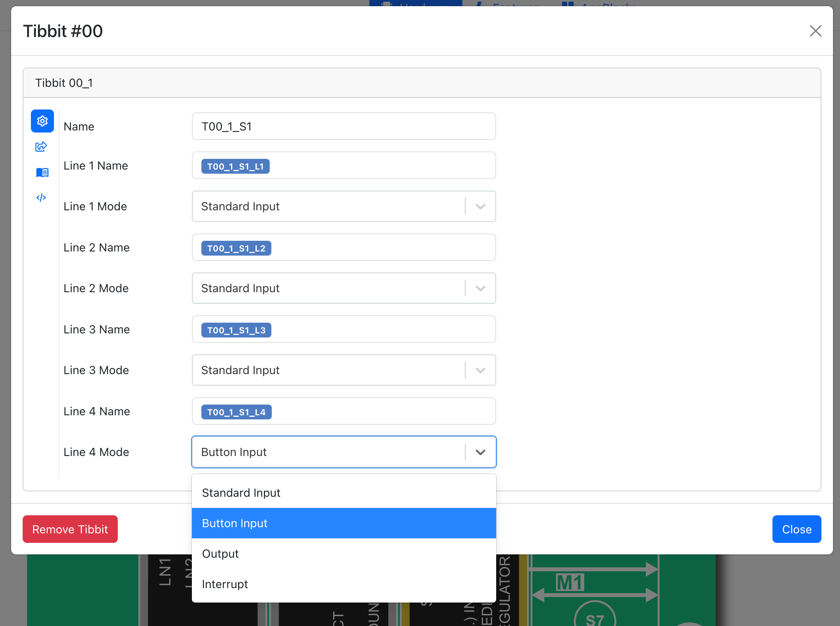This screenshot has height=626, width=840.
Task: Open the Line 1 Mode combo box
Action: click(x=344, y=206)
